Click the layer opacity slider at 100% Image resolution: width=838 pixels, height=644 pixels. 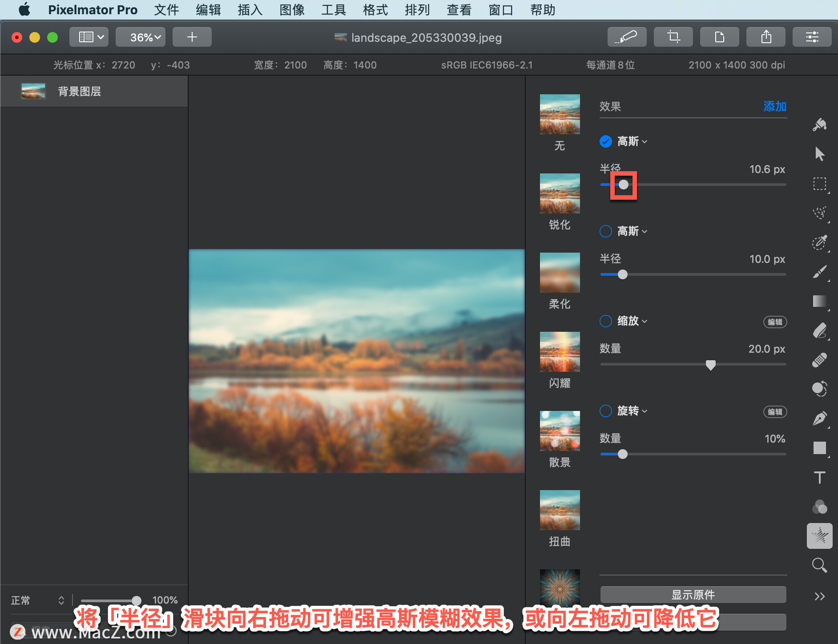(x=137, y=600)
